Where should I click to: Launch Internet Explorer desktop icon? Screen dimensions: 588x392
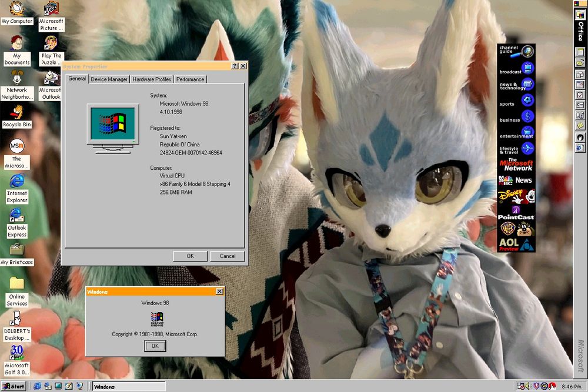coord(17,189)
